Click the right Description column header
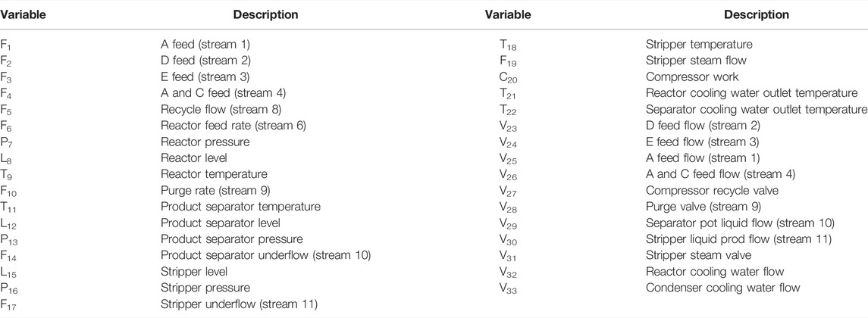 (757, 15)
